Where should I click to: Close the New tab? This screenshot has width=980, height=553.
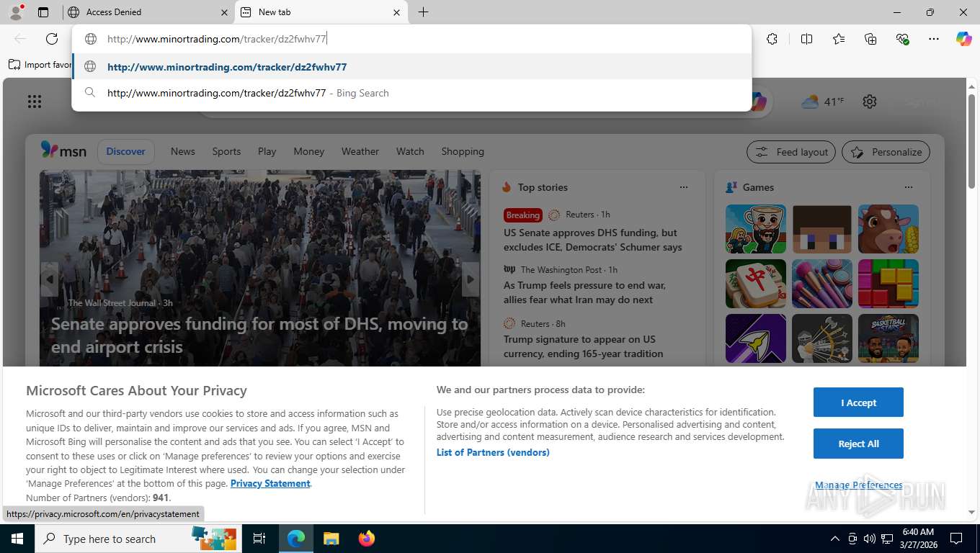pyautogui.click(x=396, y=12)
